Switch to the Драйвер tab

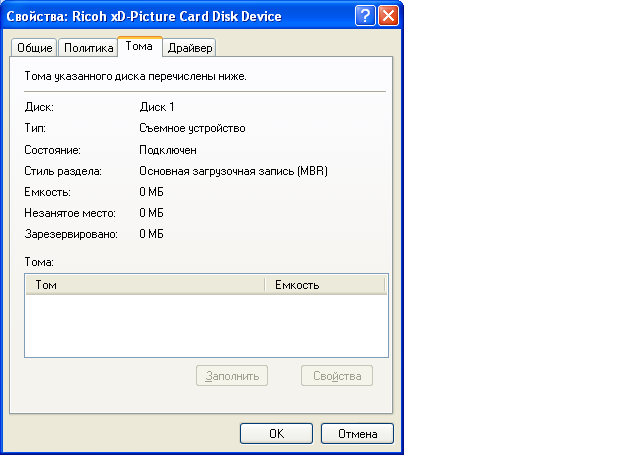[x=190, y=48]
